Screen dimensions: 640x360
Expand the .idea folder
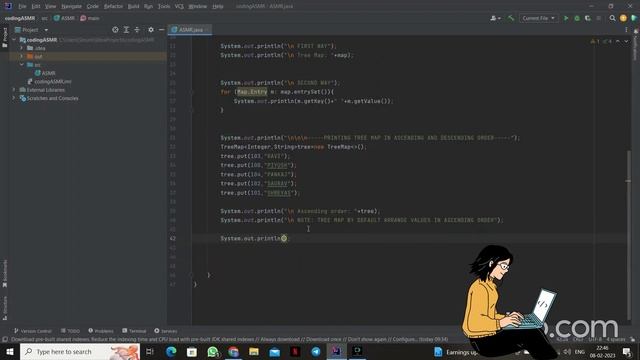click(22, 48)
